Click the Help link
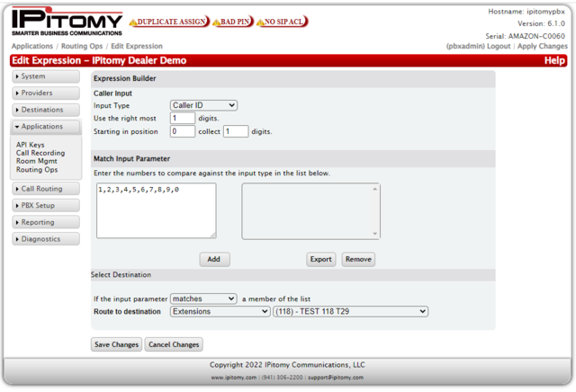 coord(554,60)
